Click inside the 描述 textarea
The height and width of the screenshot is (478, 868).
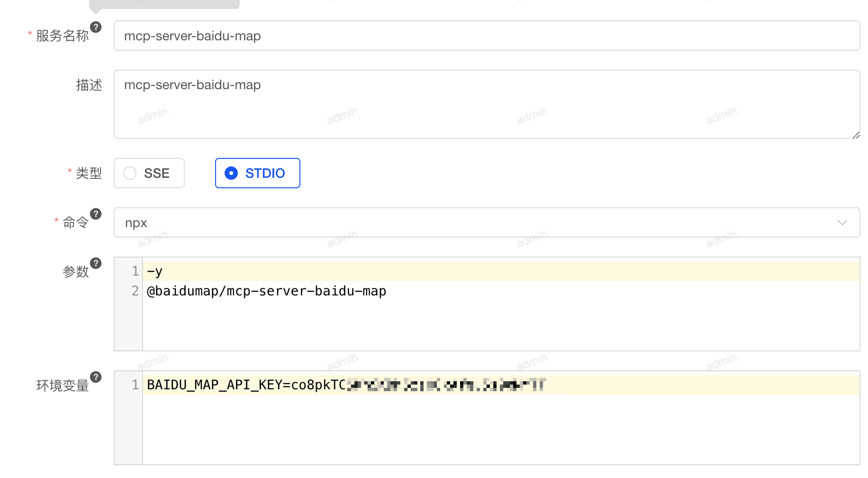pos(487,104)
